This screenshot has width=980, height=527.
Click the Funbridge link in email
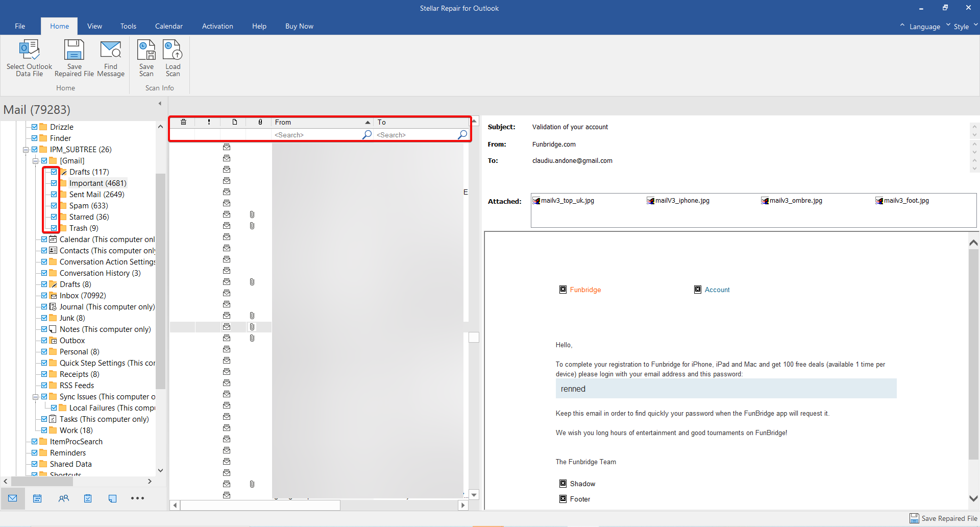tap(585, 290)
